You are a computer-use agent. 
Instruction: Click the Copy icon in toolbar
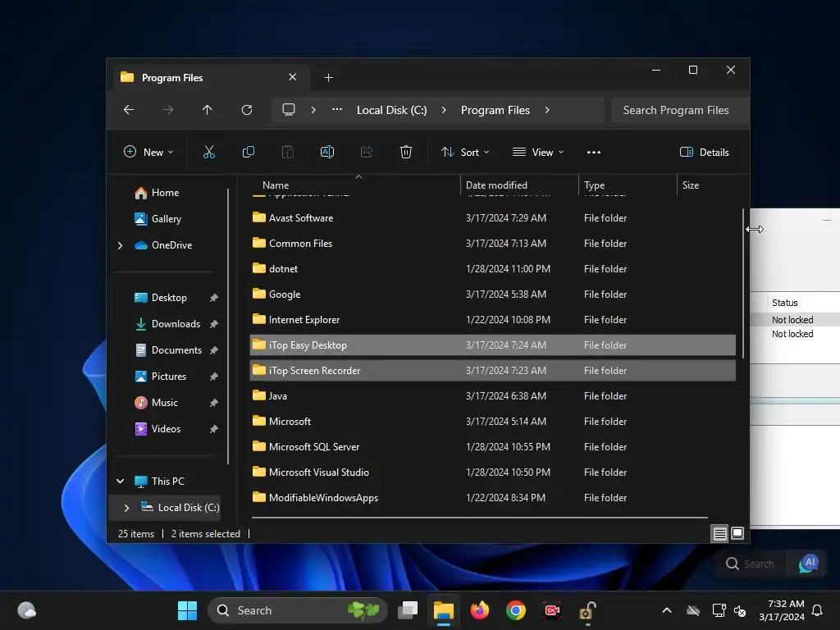tap(248, 152)
